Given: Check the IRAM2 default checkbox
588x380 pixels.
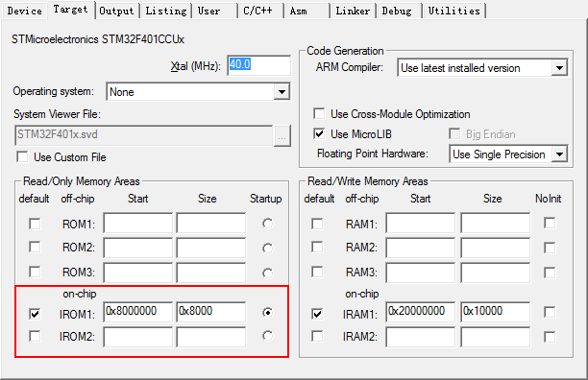Looking at the screenshot, I should pos(317,336).
